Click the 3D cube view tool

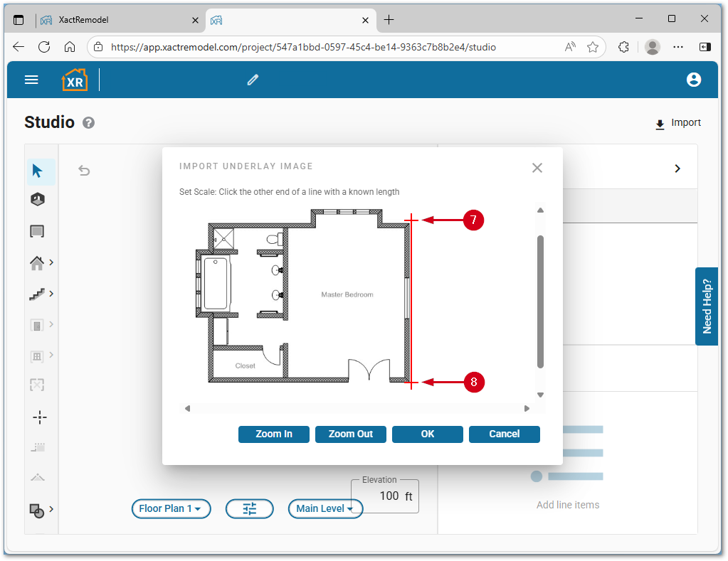pyautogui.click(x=38, y=200)
